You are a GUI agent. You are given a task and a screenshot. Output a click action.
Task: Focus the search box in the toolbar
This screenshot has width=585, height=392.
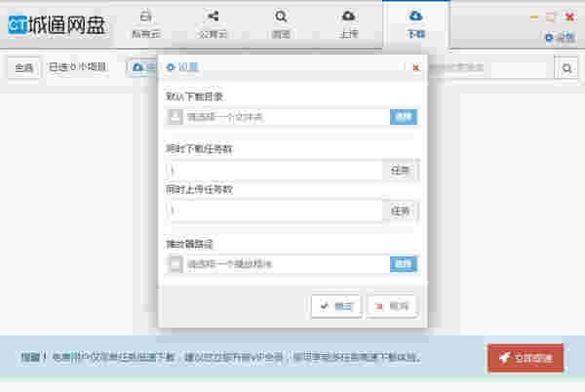(491, 68)
